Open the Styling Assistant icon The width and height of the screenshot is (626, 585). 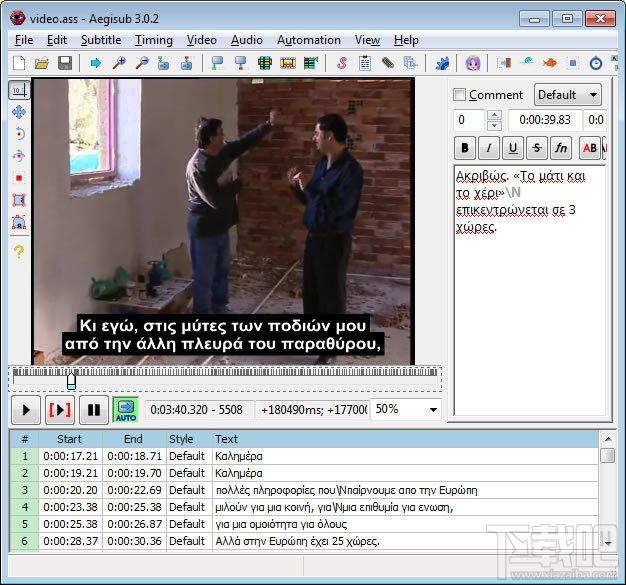click(x=527, y=63)
